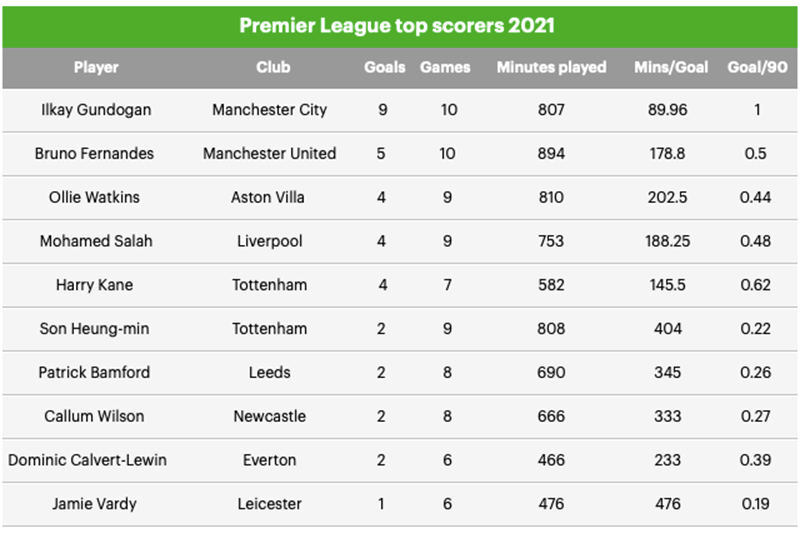Click the Harry Kane player cell
Screen dimensions: 800x533
coord(95,285)
